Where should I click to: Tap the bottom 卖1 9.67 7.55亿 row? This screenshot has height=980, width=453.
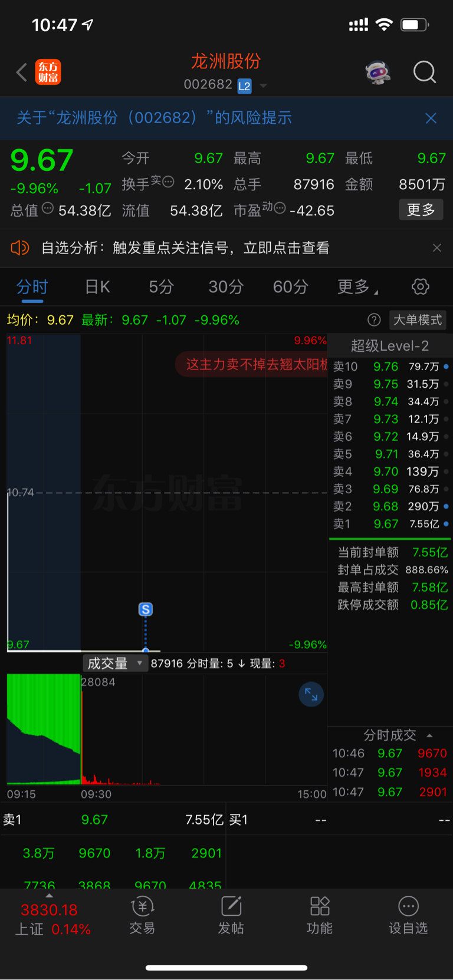click(x=113, y=820)
